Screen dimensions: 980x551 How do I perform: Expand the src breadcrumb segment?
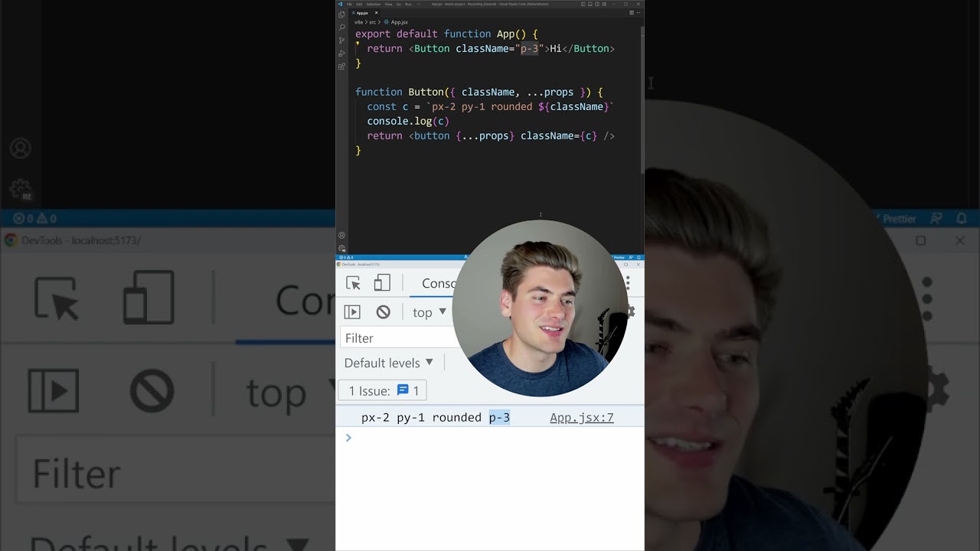click(x=372, y=22)
